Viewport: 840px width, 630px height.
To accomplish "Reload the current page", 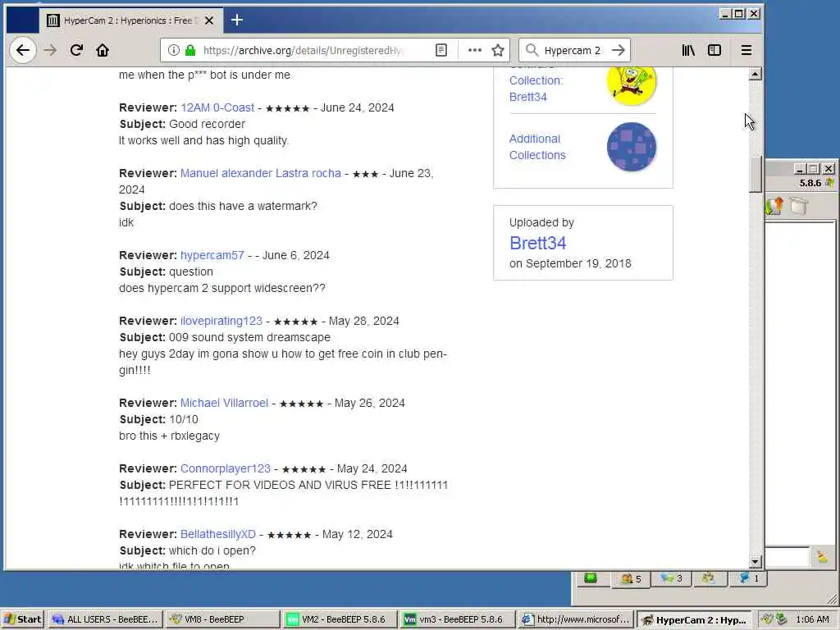I will point(76,50).
